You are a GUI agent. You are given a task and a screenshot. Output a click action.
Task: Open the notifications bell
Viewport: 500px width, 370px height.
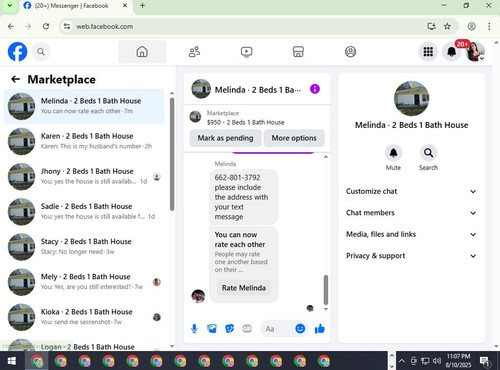point(452,52)
